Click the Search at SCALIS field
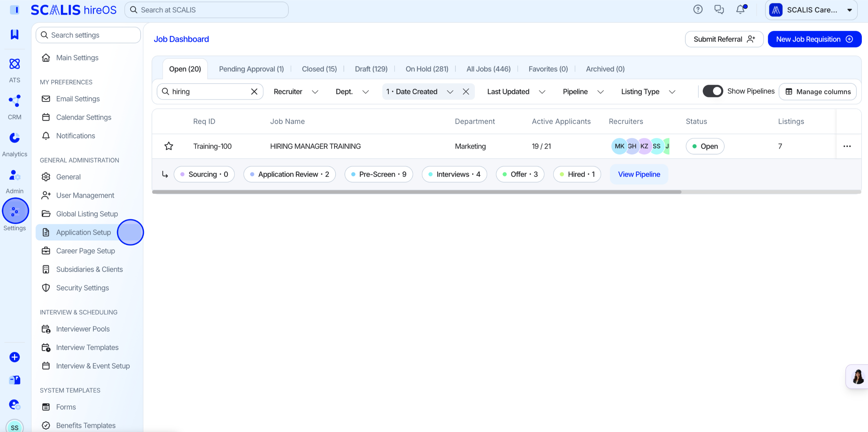868x432 pixels. 207,10
